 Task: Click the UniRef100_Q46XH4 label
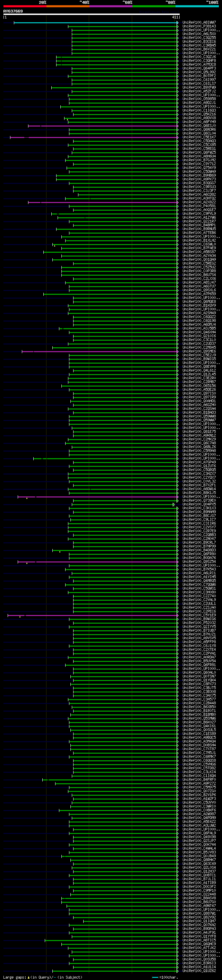pos(199,332)
